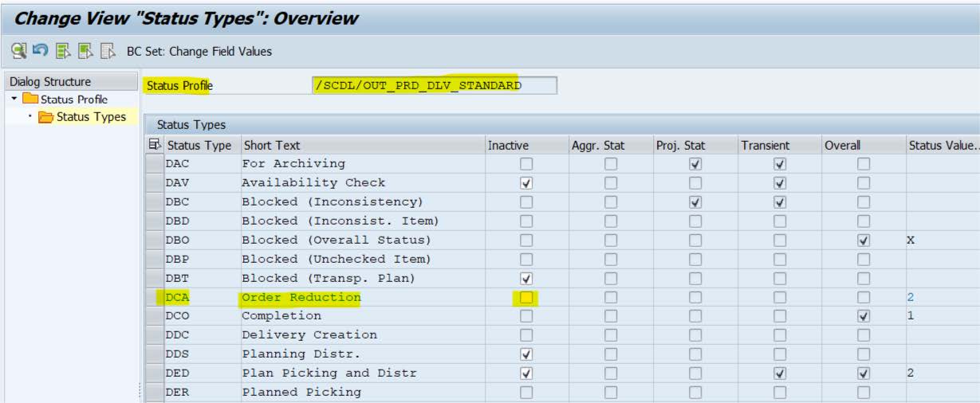Select the DCO Completion row via its row selector
Viewport: 980px width, 403px height.
coord(154,316)
